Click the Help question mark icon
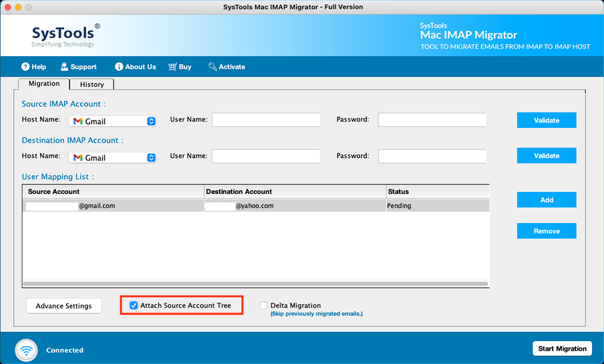This screenshot has width=604, height=364. [x=25, y=67]
